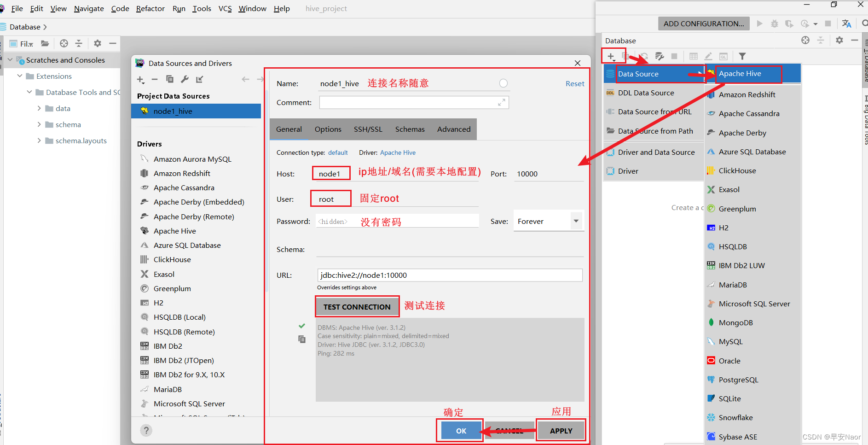Click the Port field showing 10000
The width and height of the screenshot is (868, 445).
tap(549, 174)
